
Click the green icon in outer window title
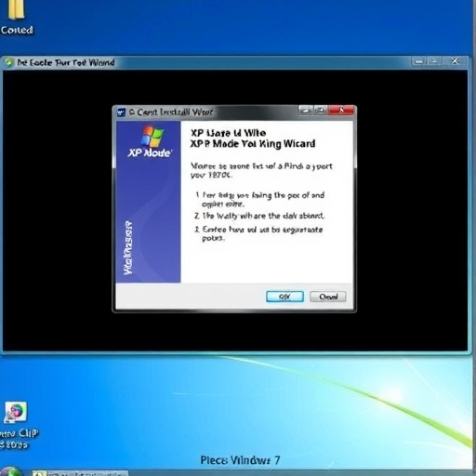coord(8,62)
